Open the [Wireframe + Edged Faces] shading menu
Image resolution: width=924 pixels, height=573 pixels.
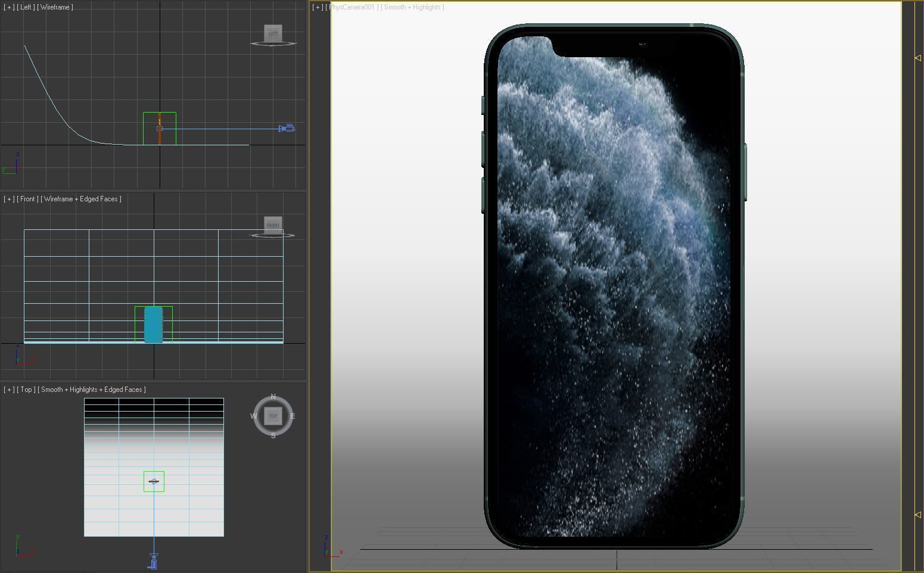click(81, 199)
